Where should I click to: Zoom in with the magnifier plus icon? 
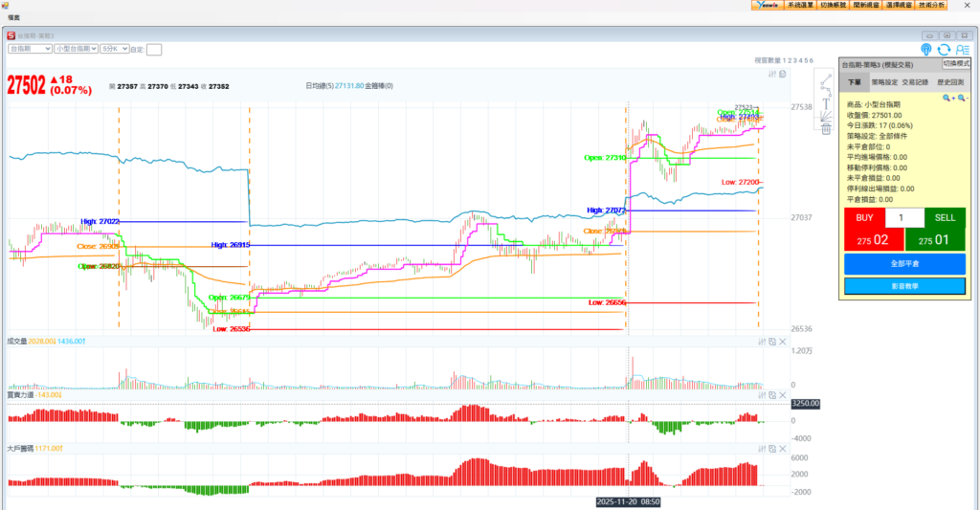[947, 98]
